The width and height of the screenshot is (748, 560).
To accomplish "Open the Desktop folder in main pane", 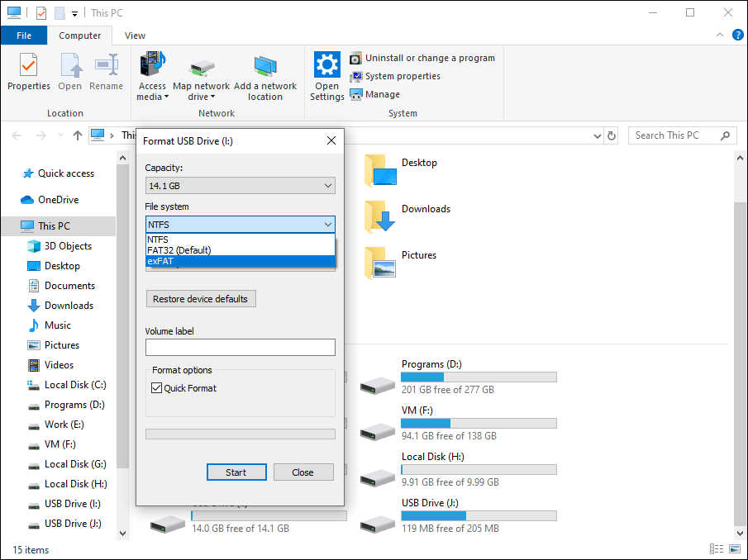I will tap(401, 171).
